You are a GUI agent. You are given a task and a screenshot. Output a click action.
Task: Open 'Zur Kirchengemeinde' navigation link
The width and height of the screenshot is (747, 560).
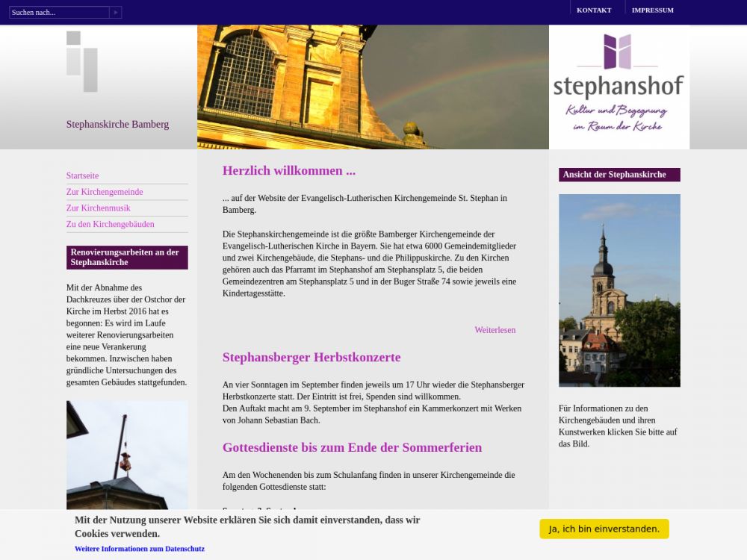click(x=105, y=192)
